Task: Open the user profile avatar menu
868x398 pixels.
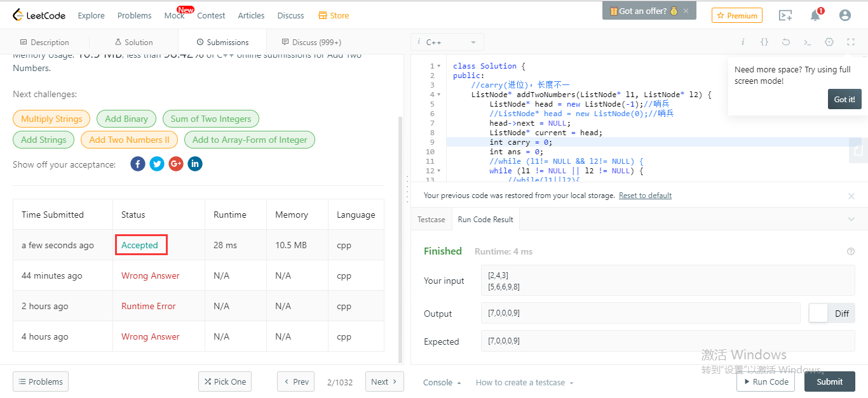Action: coord(844,15)
